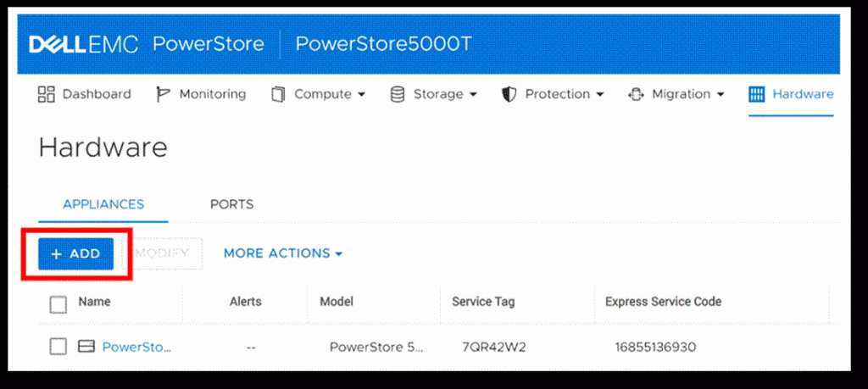This screenshot has height=389, width=868.
Task: Switch to the PORTS tab
Action: click(x=232, y=204)
